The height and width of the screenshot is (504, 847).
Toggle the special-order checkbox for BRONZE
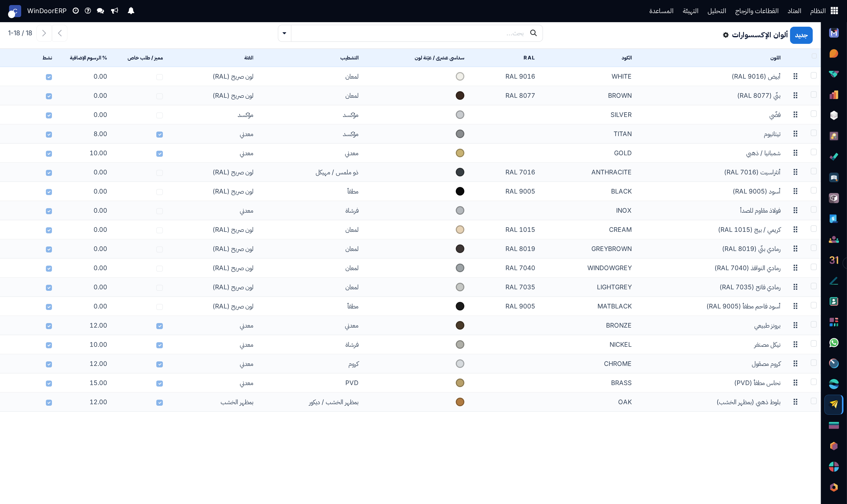pos(160,326)
